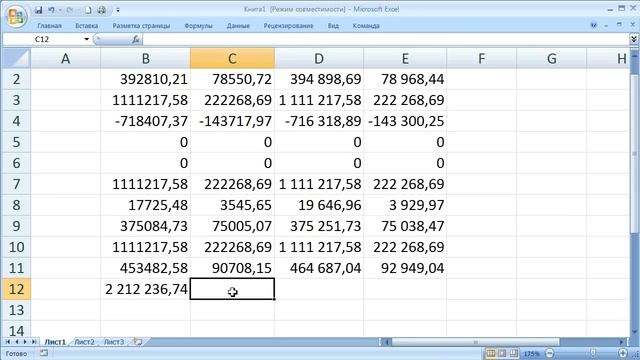The height and width of the screenshot is (360, 640).
Task: Click cell D2 with 394 898,69
Action: point(319,79)
